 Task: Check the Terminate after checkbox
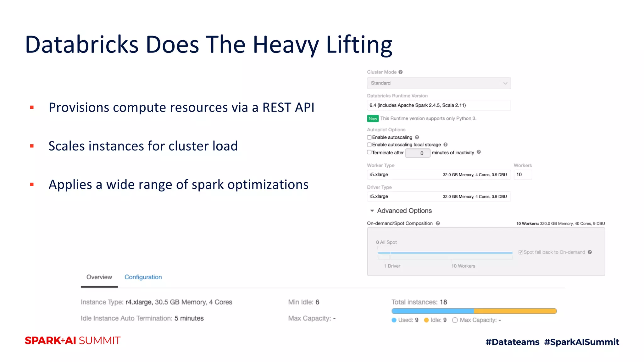pyautogui.click(x=369, y=152)
